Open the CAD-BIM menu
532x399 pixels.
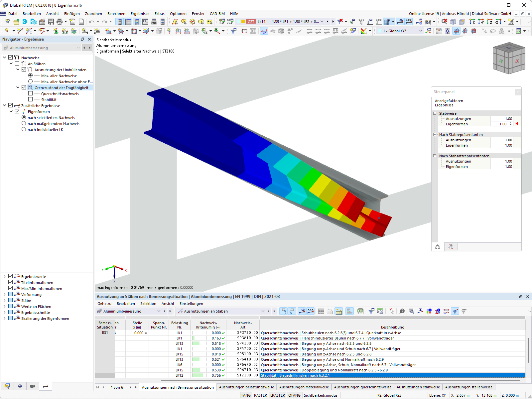pos(217,14)
